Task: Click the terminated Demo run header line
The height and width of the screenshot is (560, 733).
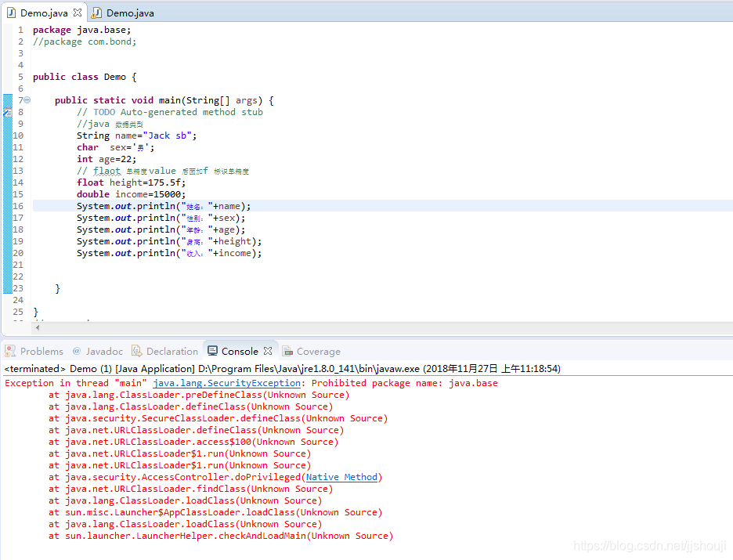Action: 157,368
